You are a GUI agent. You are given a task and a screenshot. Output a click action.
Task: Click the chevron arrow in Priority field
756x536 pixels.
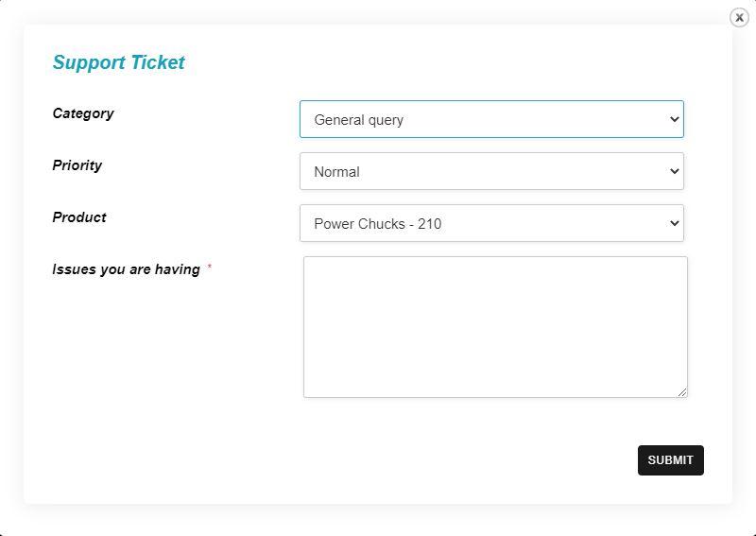coord(674,171)
